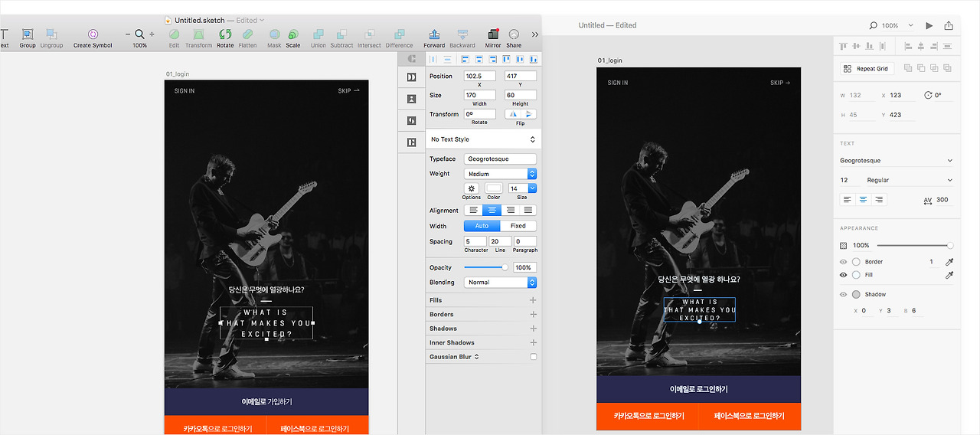Click Share in Sketch toolbar
Screen dimensions: 980x435
pos(514,38)
